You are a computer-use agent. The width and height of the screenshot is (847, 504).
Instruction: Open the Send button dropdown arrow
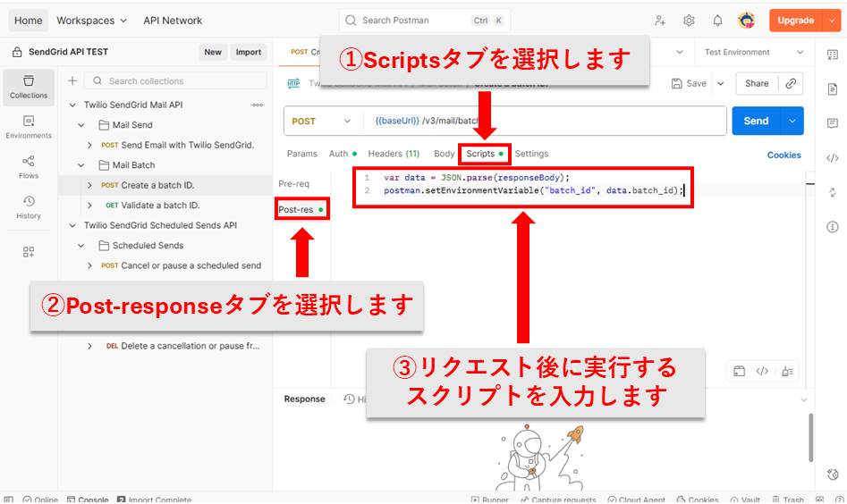tap(792, 121)
